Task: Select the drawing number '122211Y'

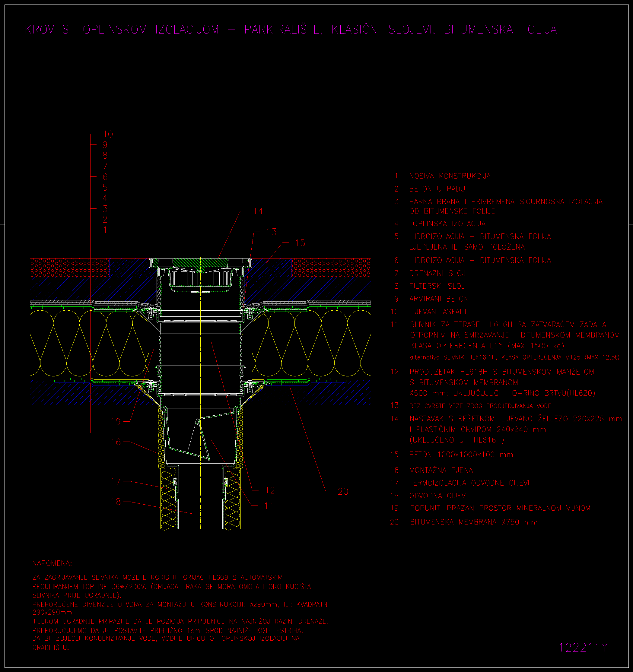Action: pyautogui.click(x=583, y=647)
